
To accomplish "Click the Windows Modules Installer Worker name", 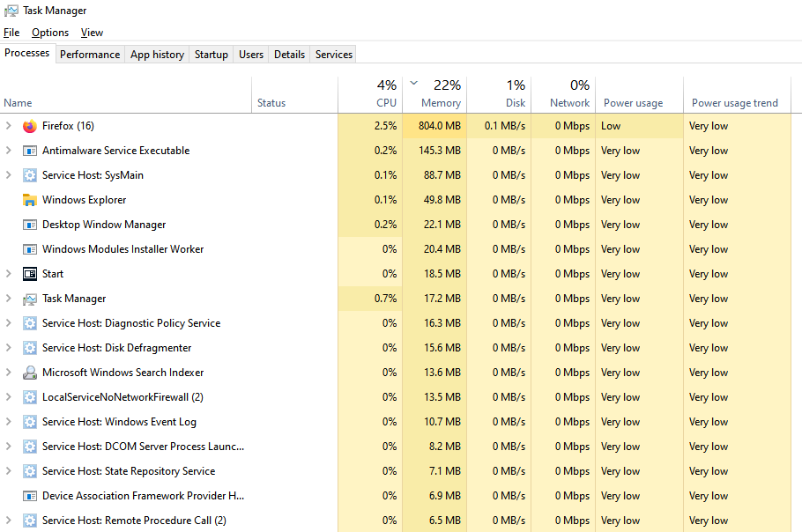I will [x=123, y=249].
